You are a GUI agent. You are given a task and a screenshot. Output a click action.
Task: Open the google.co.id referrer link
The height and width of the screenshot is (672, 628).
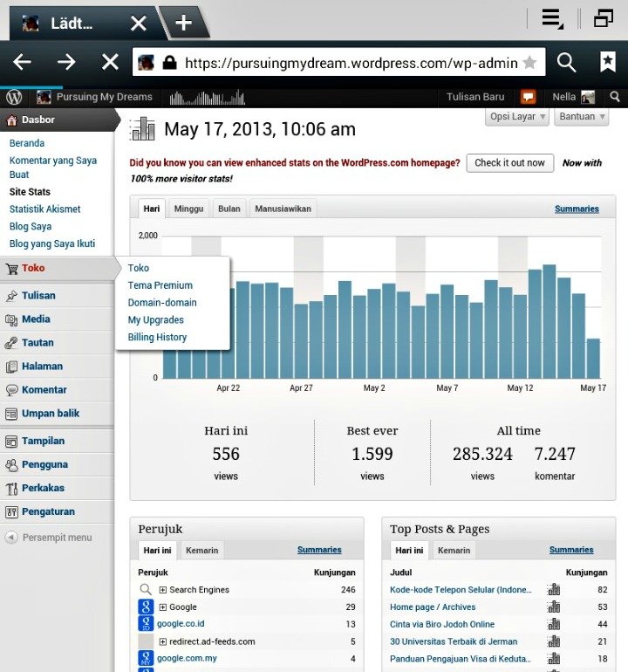click(x=181, y=624)
